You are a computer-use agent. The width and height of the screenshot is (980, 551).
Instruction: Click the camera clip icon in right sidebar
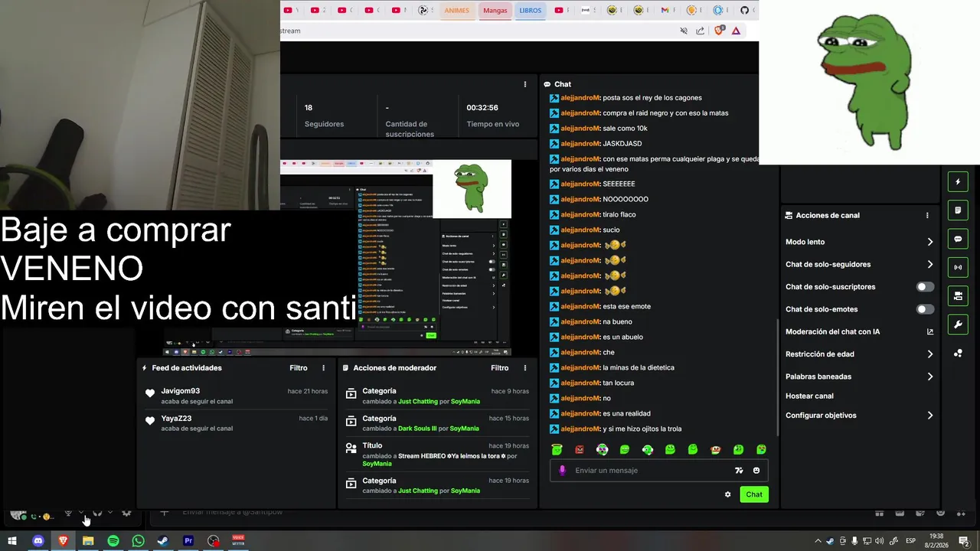point(958,296)
